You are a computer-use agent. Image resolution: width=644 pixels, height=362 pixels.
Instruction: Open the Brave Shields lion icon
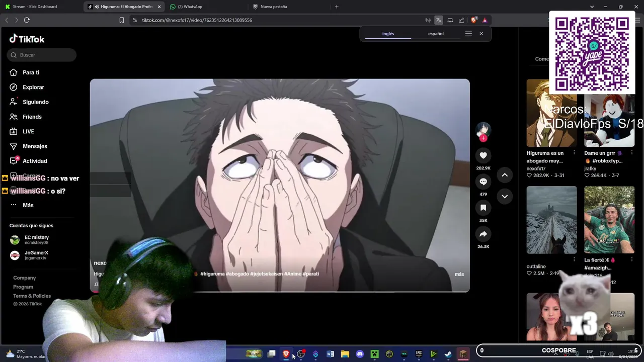coord(473,20)
